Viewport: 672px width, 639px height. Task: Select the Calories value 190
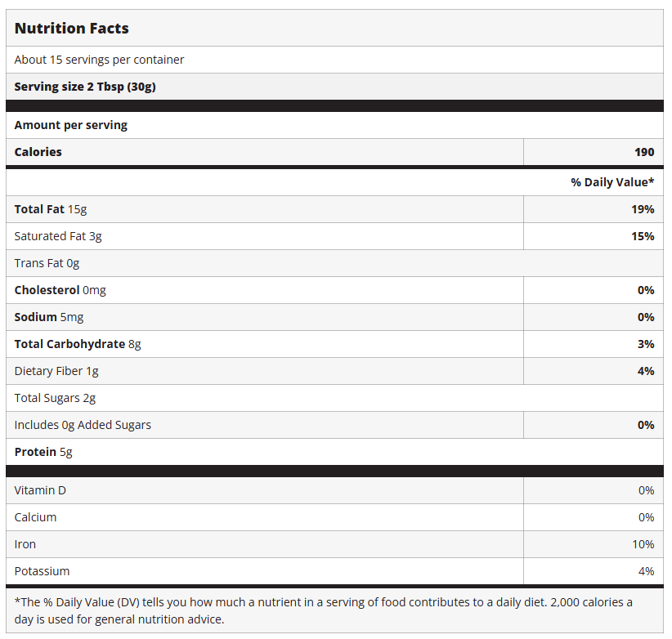(x=643, y=152)
